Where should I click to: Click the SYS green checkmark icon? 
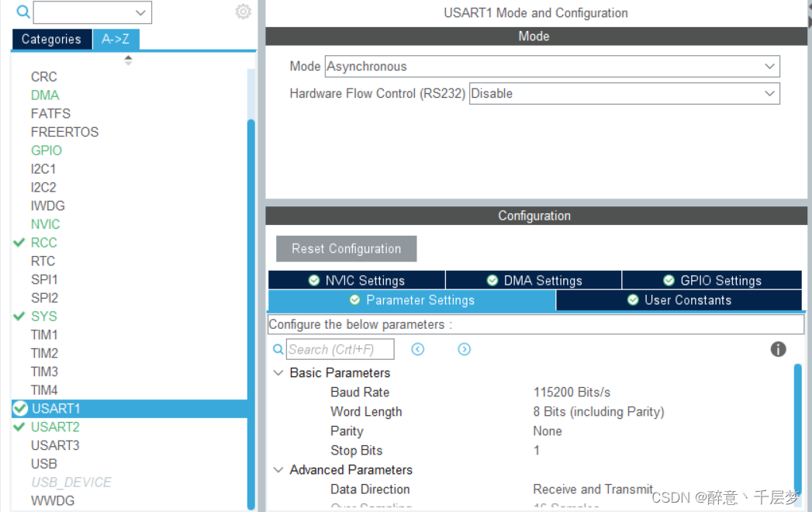(19, 316)
